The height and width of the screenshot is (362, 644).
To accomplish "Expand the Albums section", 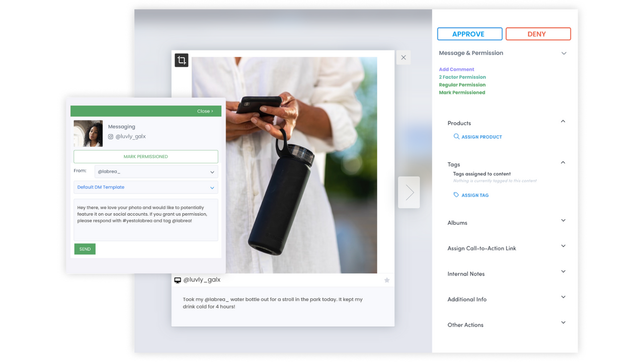I will point(562,220).
